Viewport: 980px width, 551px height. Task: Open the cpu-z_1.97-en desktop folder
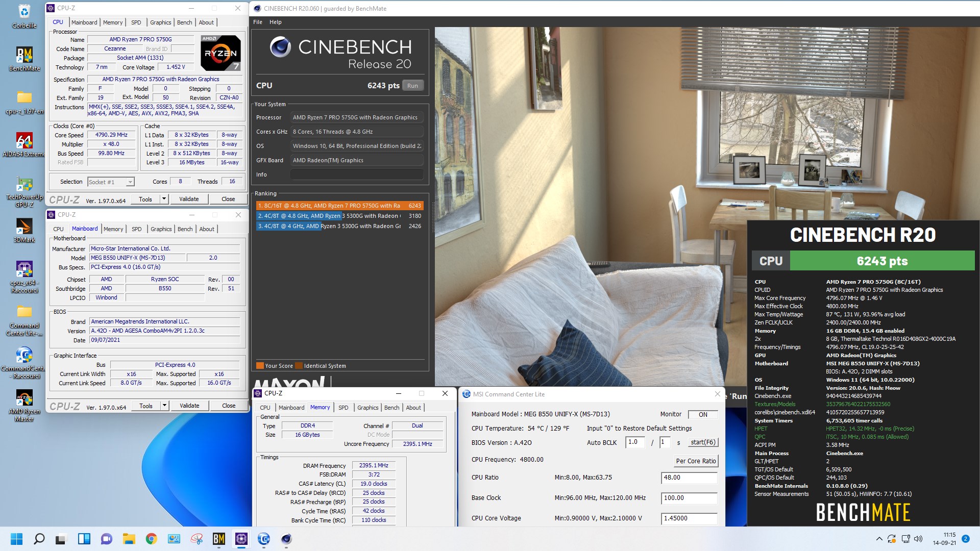24,102
